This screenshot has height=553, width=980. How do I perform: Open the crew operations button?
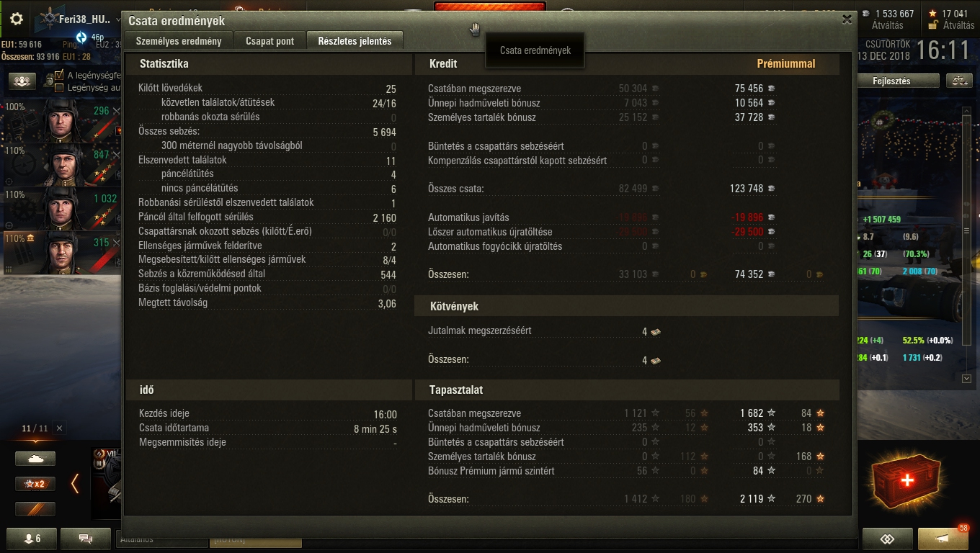click(23, 81)
